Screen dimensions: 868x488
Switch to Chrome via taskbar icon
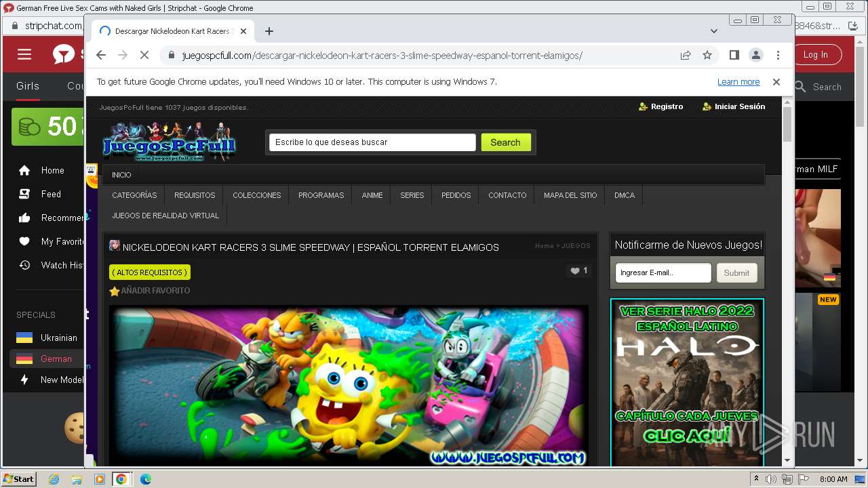(121, 479)
